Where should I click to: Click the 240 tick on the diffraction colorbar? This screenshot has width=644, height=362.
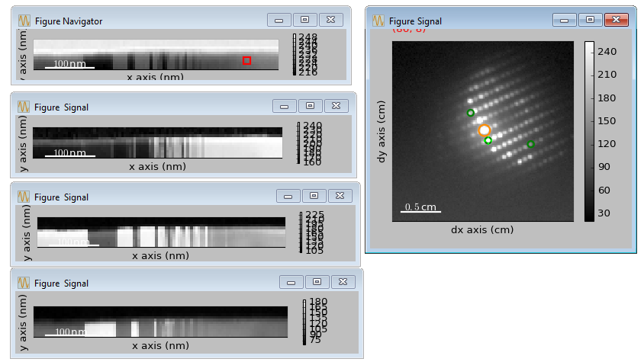607,52
